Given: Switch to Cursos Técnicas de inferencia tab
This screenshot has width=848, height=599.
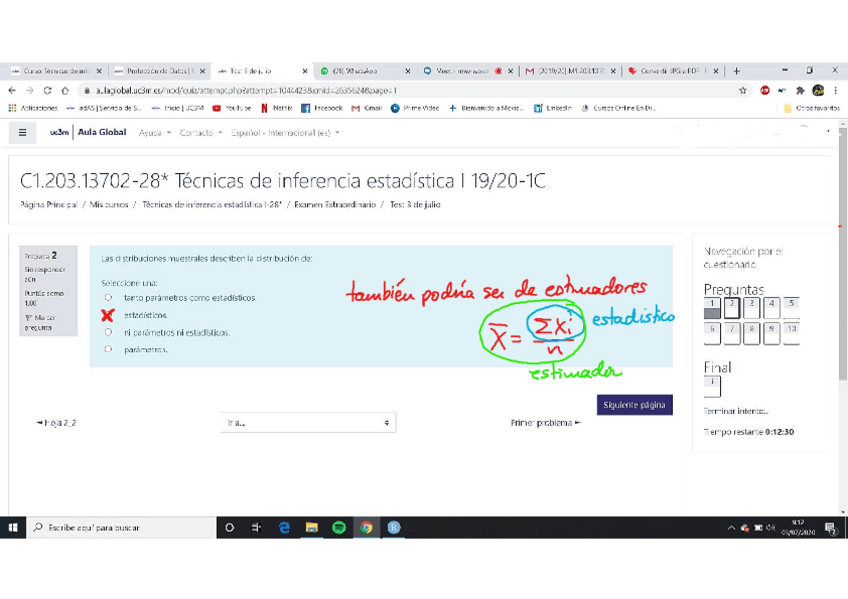Looking at the screenshot, I should [55, 71].
